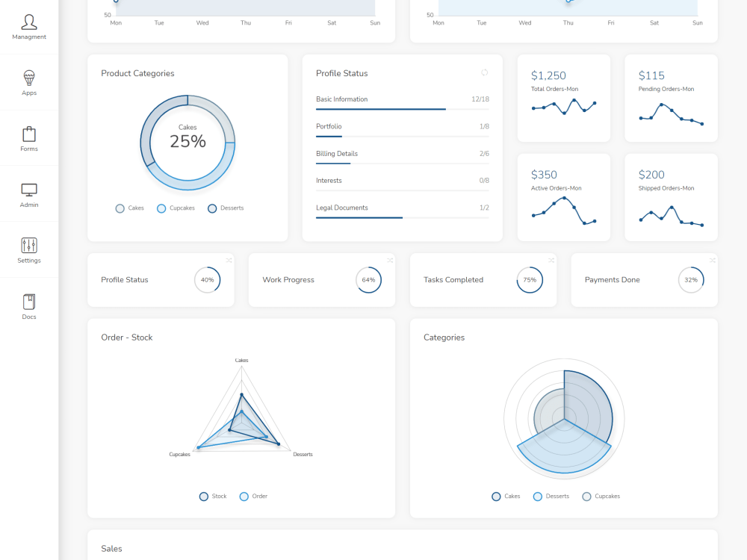Open the Managment user icon in sidebar
Viewport: 747px width, 560px height.
point(29,22)
